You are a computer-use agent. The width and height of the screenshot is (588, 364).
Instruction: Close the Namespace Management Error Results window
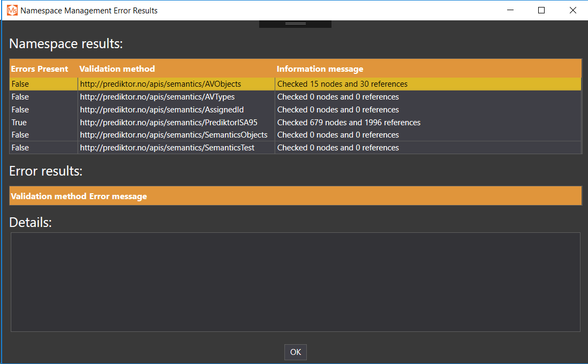pyautogui.click(x=572, y=10)
